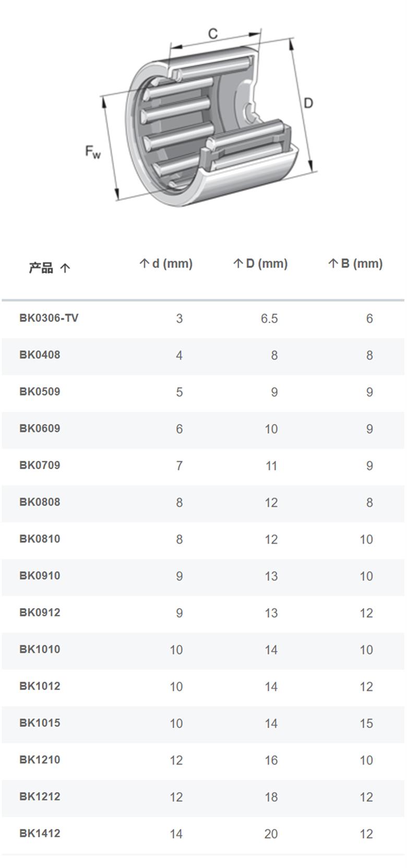Open product BK1012

click(x=40, y=686)
